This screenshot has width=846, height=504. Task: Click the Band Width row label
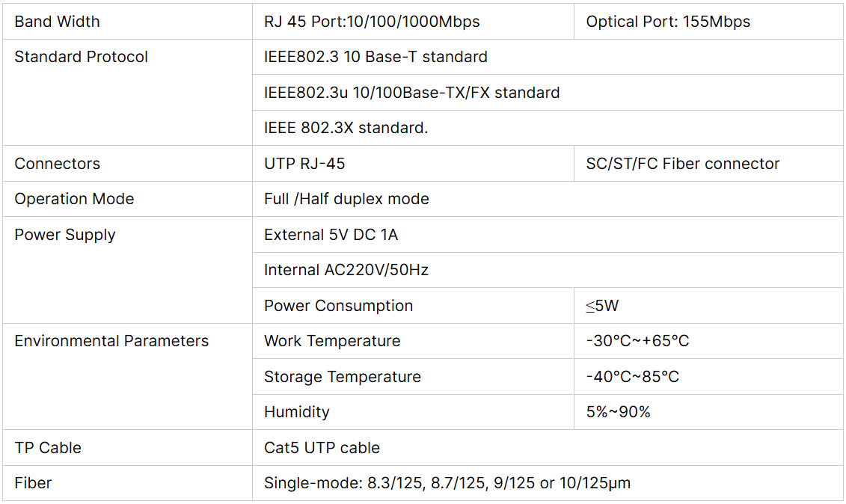[57, 22]
